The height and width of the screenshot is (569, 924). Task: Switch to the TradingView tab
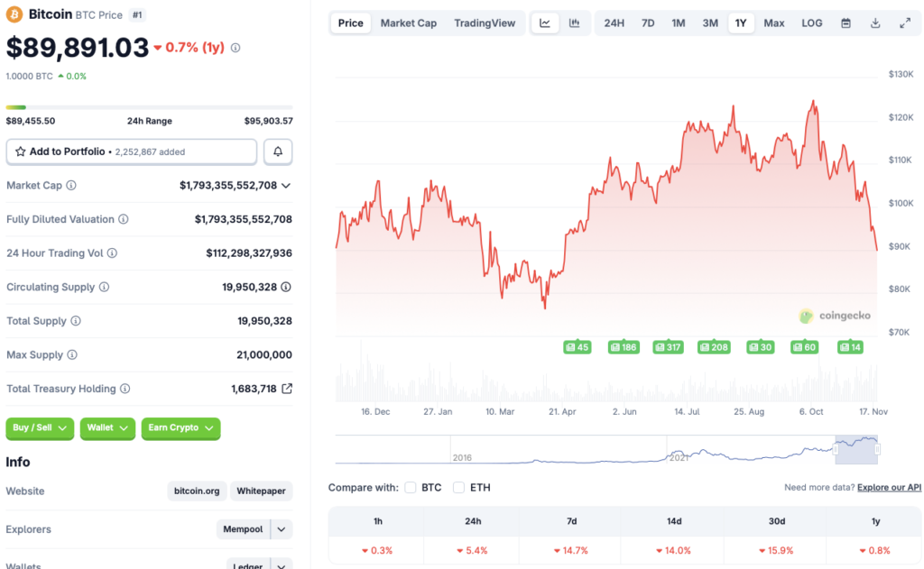485,23
